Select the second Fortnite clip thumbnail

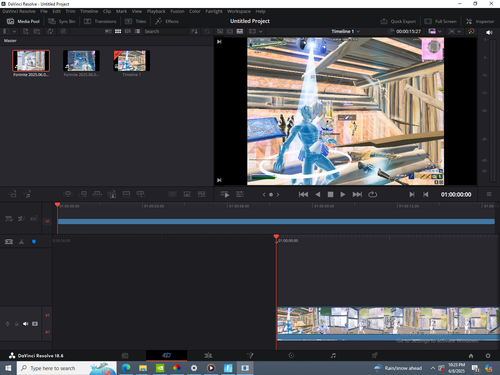tap(81, 61)
